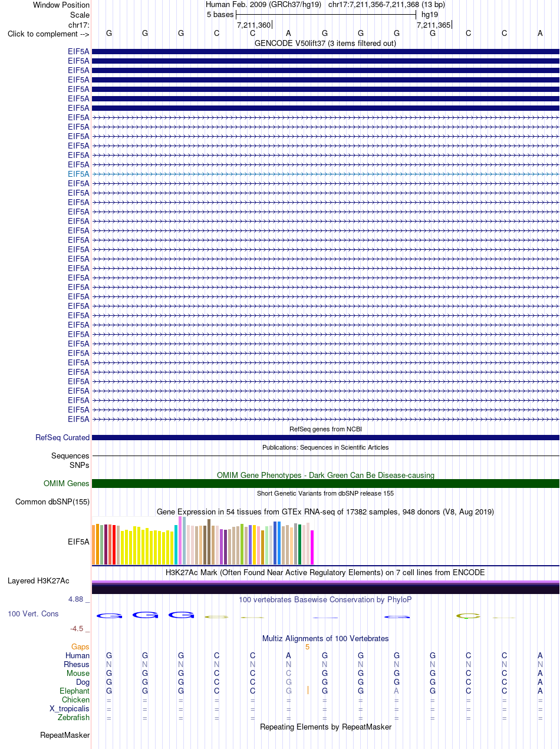Select the Dog alignment row label
Viewport: 560px width, 749px height.
pos(83,682)
